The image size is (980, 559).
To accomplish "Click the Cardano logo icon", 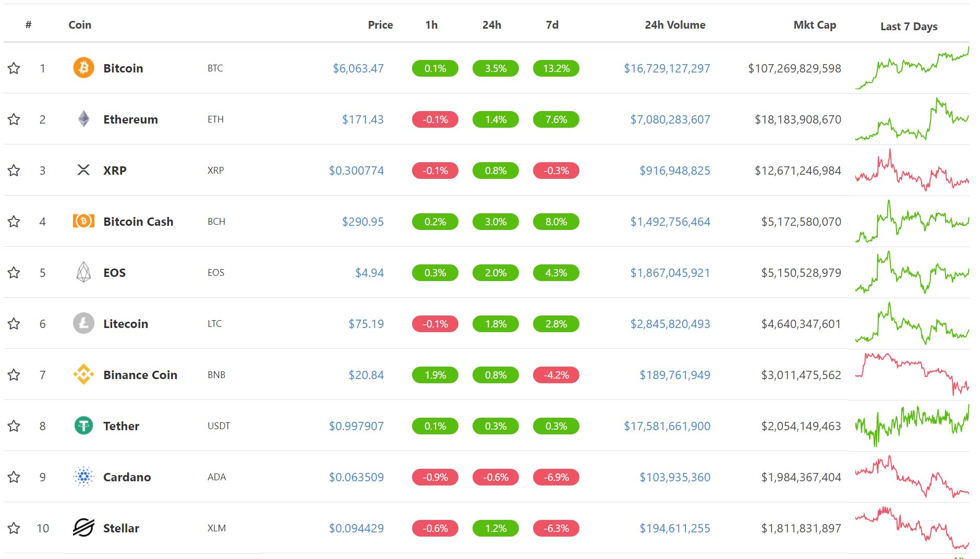I will pyautogui.click(x=83, y=477).
